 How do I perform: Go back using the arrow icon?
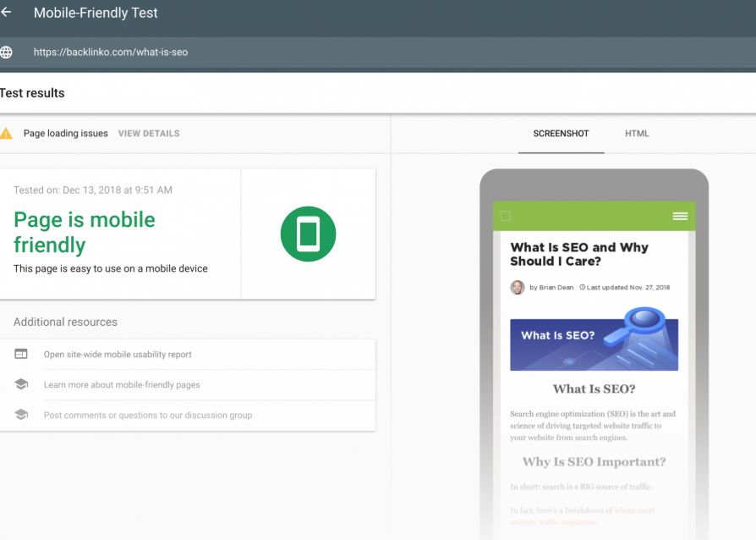point(6,12)
